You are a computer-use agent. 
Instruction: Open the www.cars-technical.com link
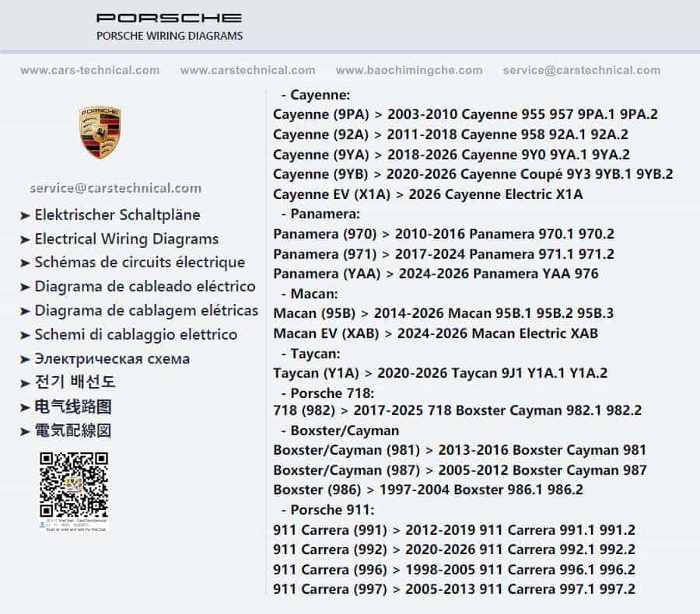pyautogui.click(x=89, y=70)
